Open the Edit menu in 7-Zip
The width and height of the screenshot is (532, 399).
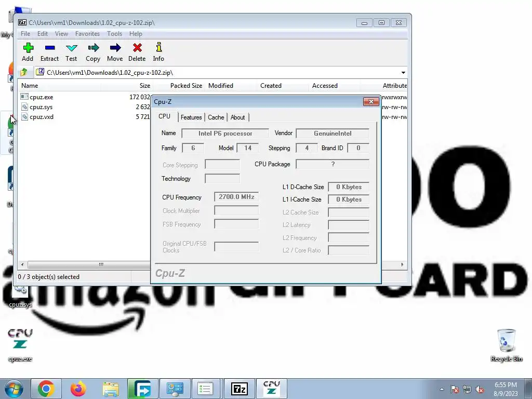(43, 34)
